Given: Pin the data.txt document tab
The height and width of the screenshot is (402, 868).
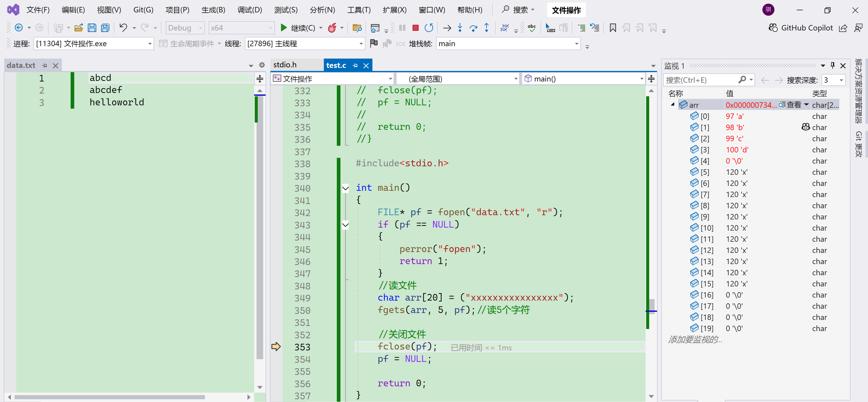Looking at the screenshot, I should 44,65.
